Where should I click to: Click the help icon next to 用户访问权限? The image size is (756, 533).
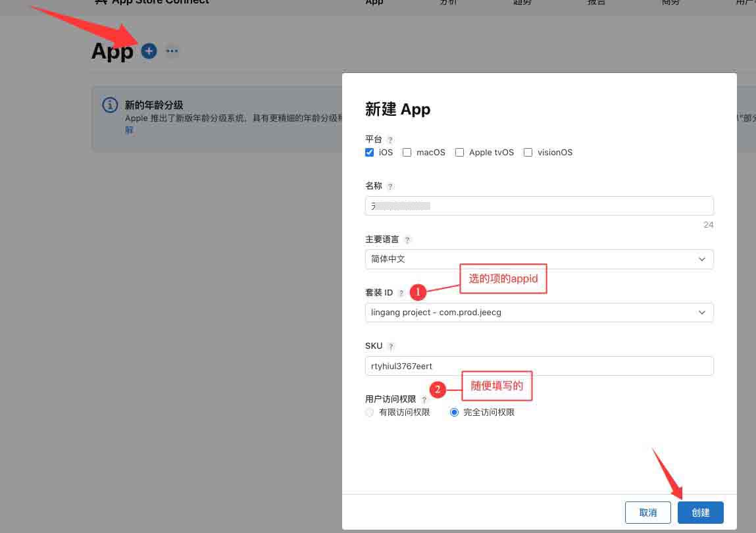click(x=424, y=399)
